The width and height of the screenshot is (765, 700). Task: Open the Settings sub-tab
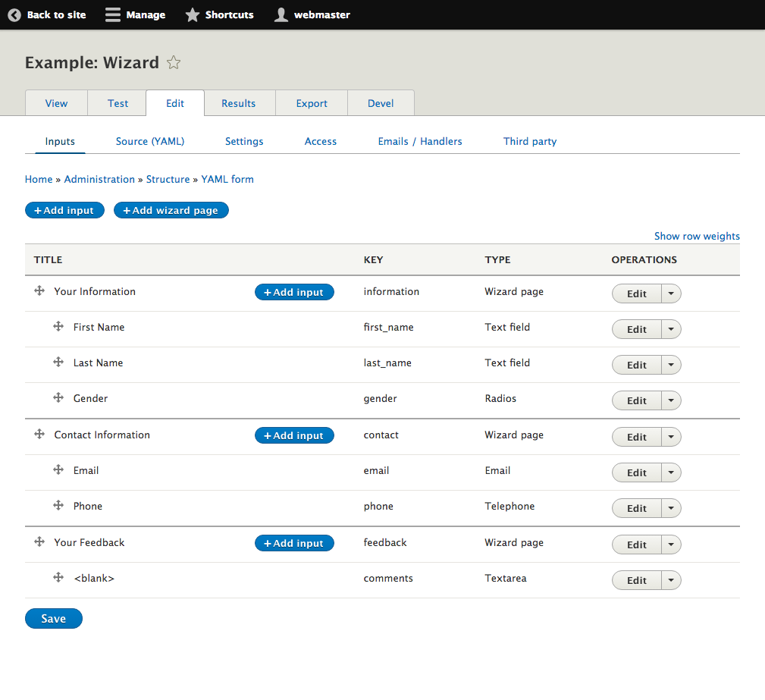[x=244, y=141]
